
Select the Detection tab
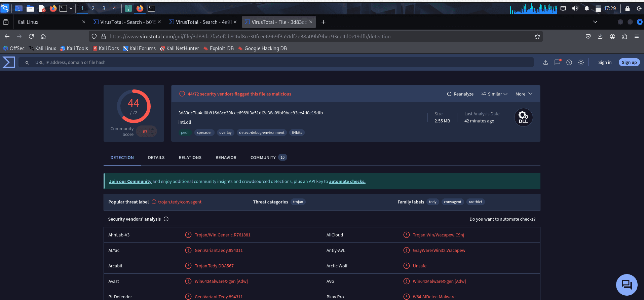pos(122,157)
